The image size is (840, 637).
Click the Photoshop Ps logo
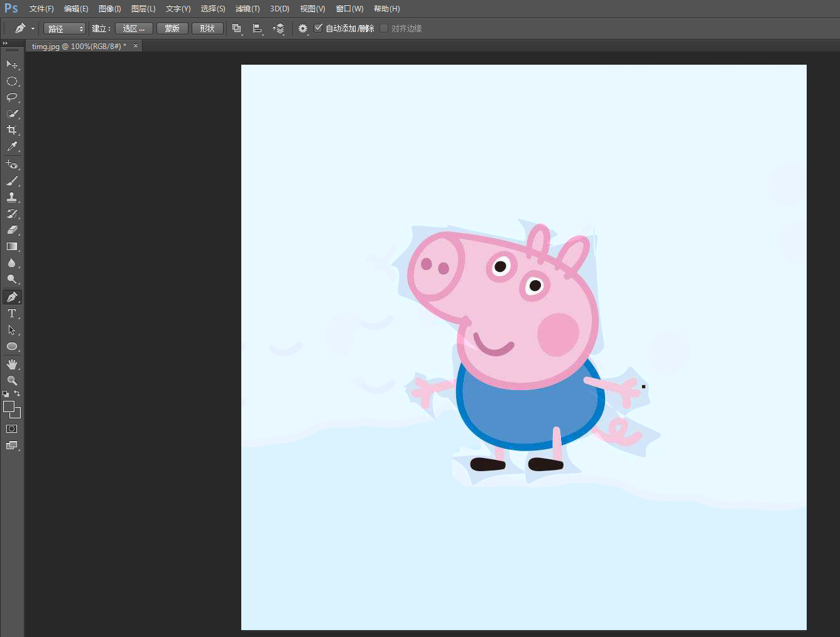(11, 8)
